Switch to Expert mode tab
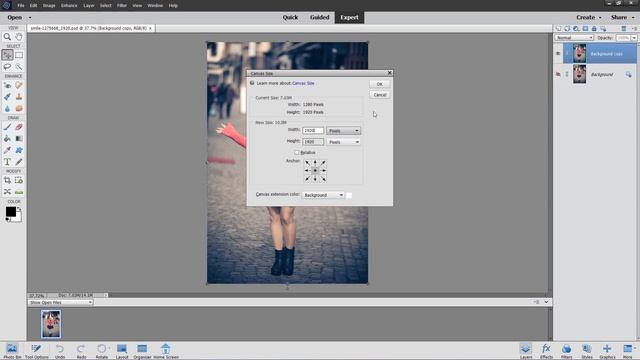The image size is (640, 360). point(349,17)
